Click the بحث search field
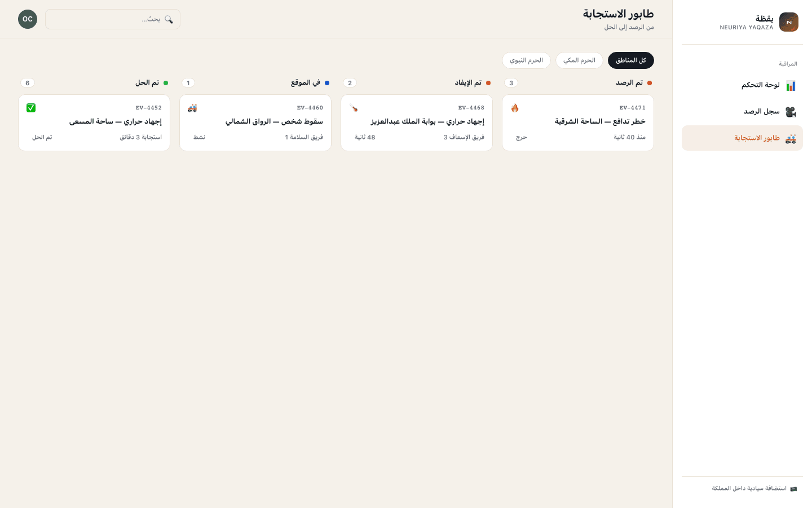Image resolution: width=812 pixels, height=508 pixels. click(x=113, y=19)
